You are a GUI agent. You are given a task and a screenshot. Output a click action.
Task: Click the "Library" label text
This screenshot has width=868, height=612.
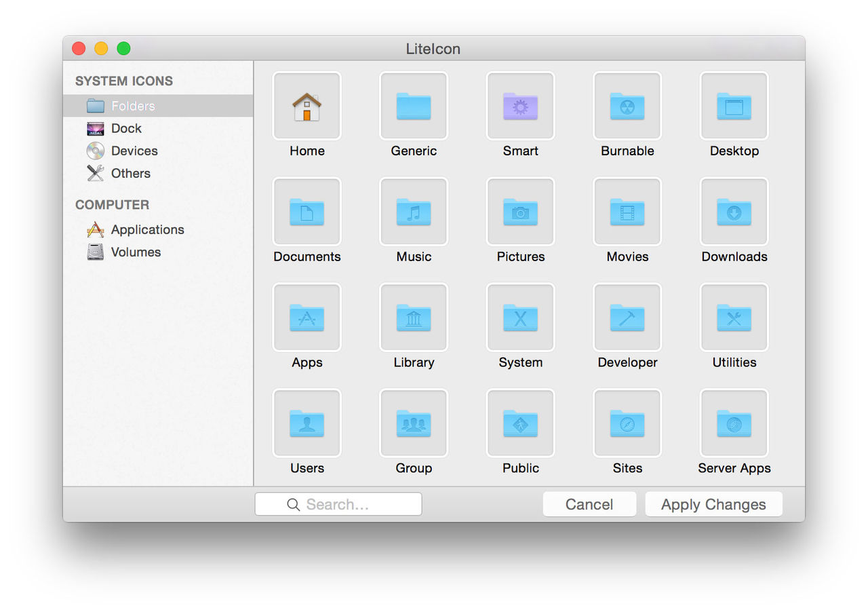414,362
